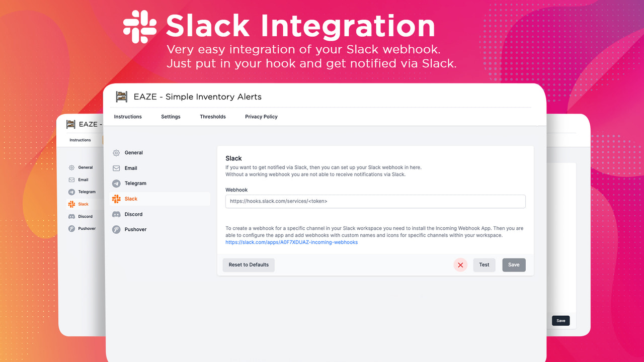Switch to the Instructions tab
Screen dimensions: 644x362
click(x=128, y=117)
